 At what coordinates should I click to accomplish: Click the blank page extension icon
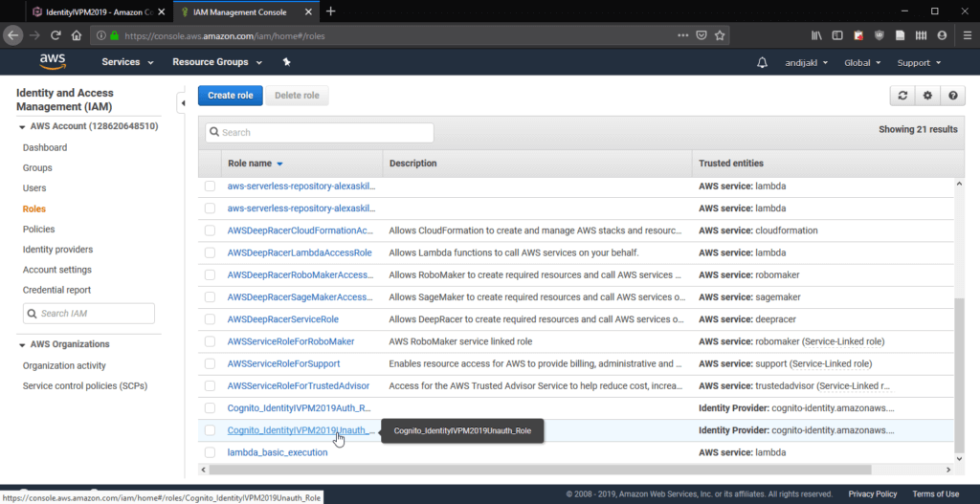coord(900,35)
